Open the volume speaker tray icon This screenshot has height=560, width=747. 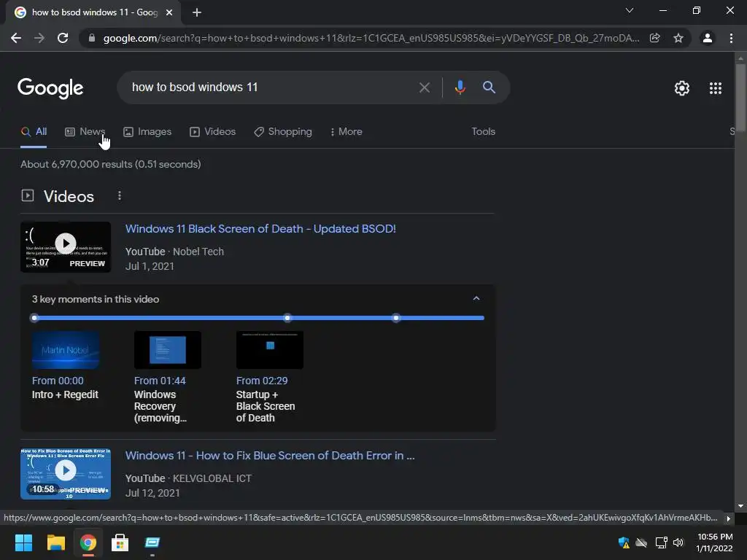coord(678,542)
